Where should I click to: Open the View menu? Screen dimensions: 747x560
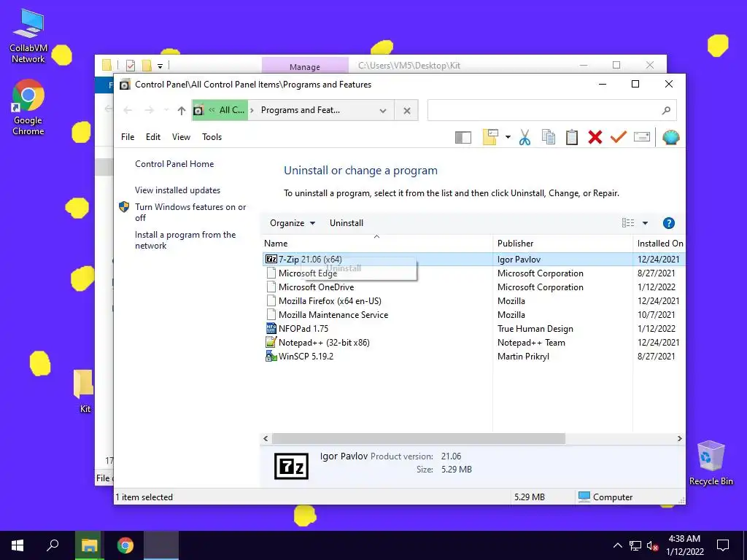181,136
